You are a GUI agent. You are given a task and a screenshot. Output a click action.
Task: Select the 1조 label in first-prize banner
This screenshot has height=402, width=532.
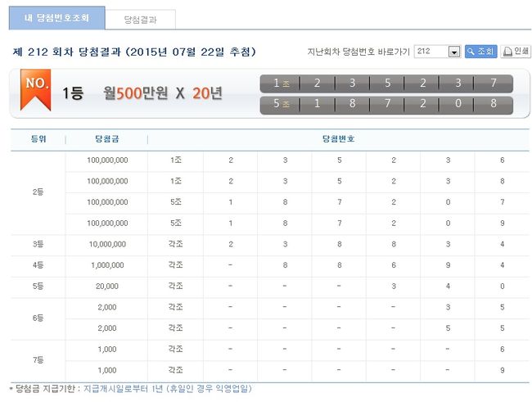[281, 84]
